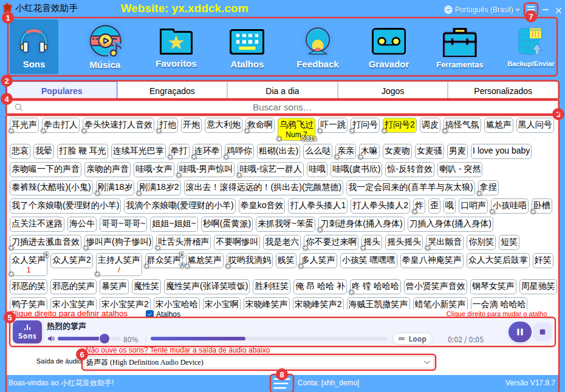Play the 乌鸦飞过 sound with Num 7

coord(296,129)
